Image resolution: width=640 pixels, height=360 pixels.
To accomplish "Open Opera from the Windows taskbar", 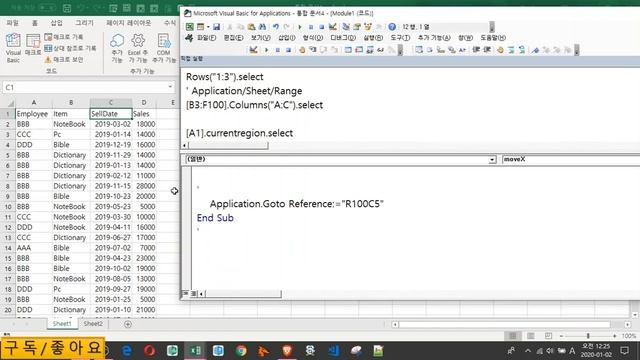I will pos(149,351).
